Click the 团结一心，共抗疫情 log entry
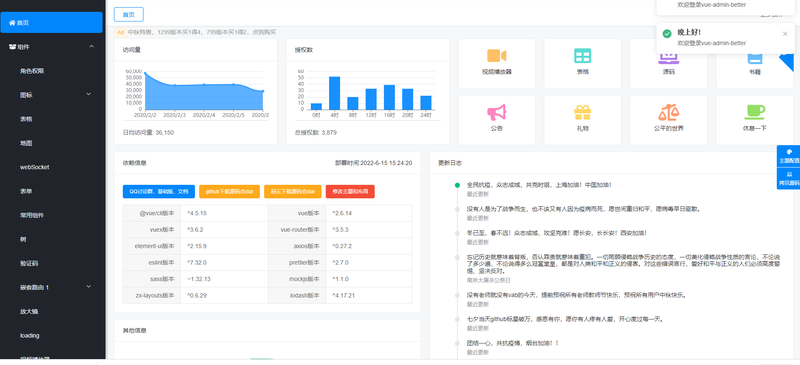The image size is (800, 365). tap(513, 343)
